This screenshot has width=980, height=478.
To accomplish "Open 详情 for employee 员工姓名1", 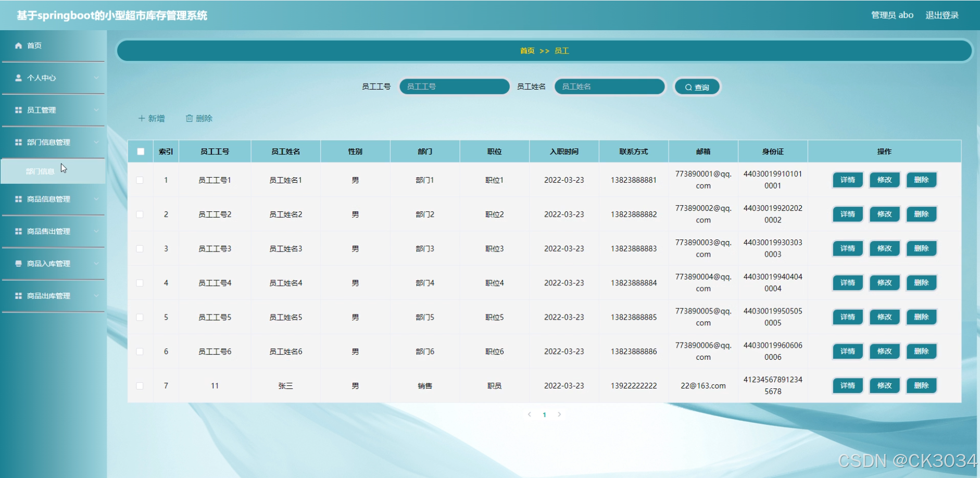I will (x=847, y=180).
